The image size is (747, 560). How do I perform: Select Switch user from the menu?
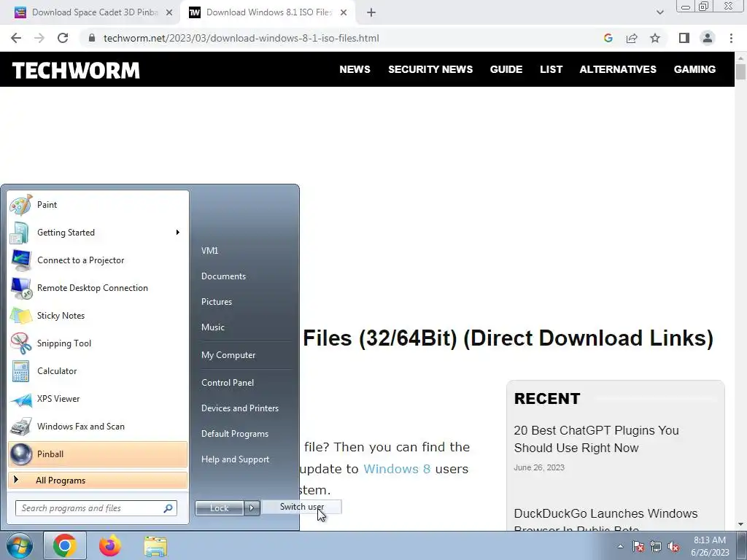click(302, 507)
